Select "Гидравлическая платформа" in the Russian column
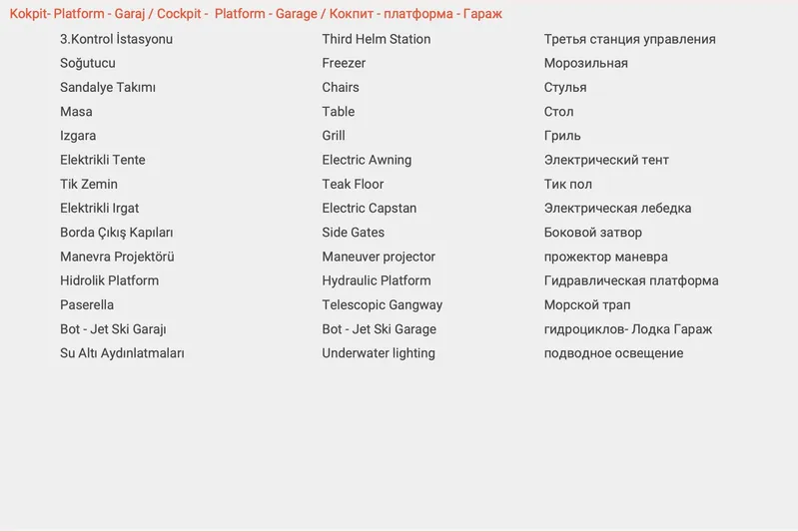This screenshot has width=798, height=532. point(631,280)
